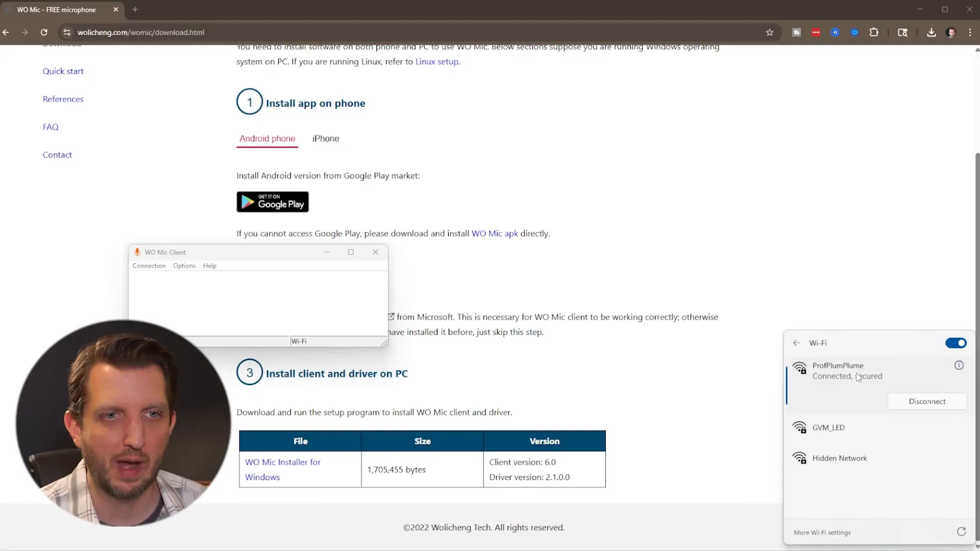Image resolution: width=980 pixels, height=551 pixels.
Task: Download WO Mic Installer for Windows
Action: point(283,469)
